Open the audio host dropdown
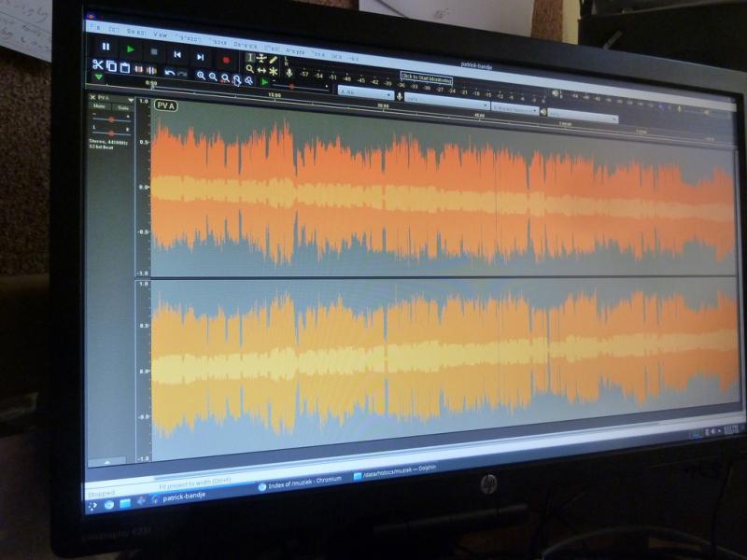Viewport: 747px width, 560px height. [x=365, y=92]
